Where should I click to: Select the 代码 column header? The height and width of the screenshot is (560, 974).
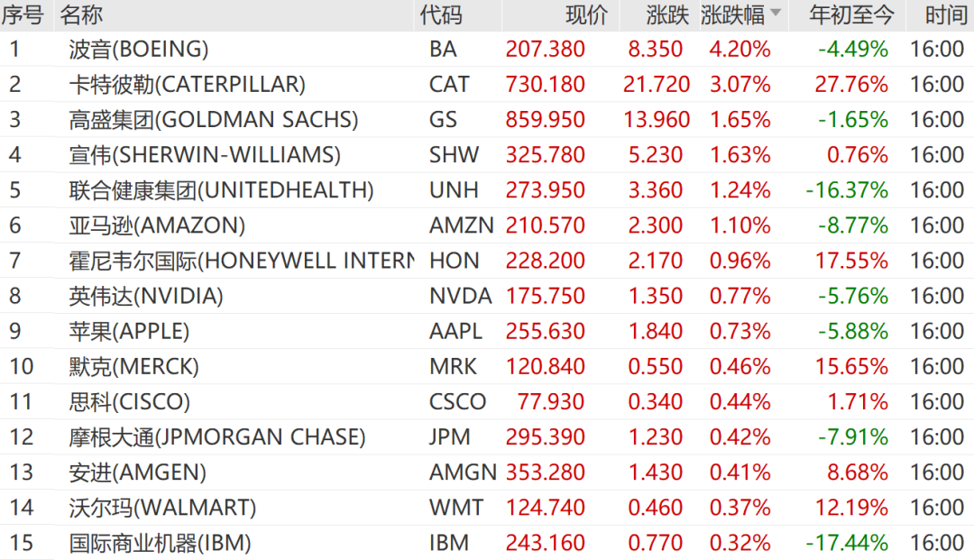[440, 14]
